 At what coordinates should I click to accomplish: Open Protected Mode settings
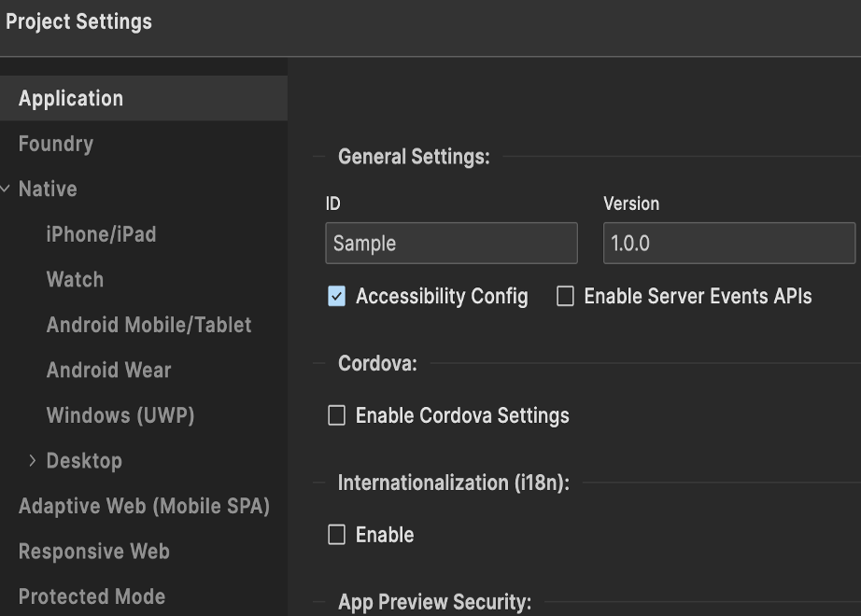[x=92, y=596]
